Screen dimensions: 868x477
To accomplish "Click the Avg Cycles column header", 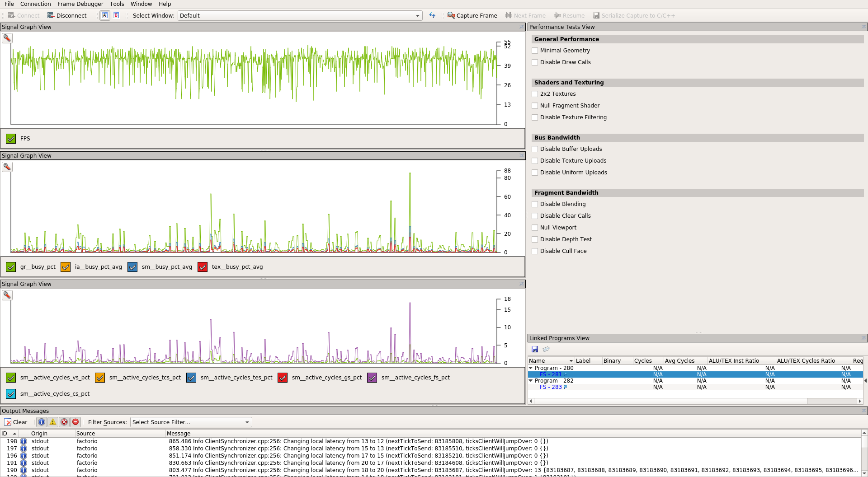I will click(x=685, y=361).
